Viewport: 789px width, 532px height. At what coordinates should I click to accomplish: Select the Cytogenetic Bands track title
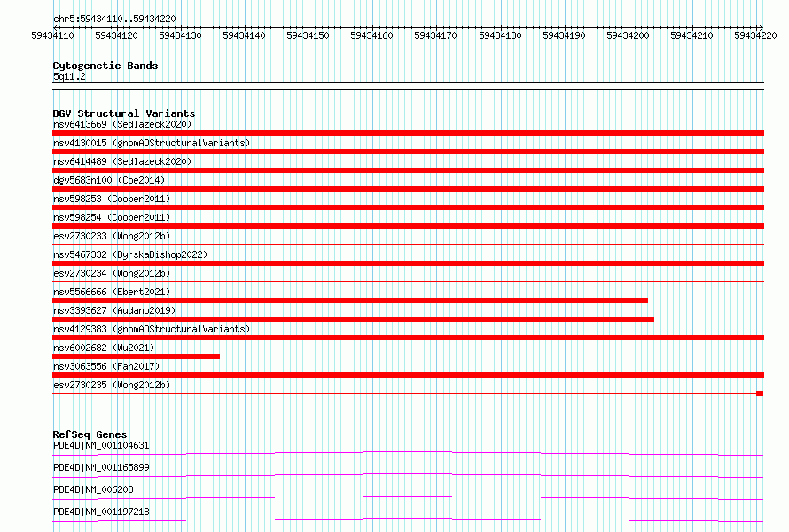point(105,66)
